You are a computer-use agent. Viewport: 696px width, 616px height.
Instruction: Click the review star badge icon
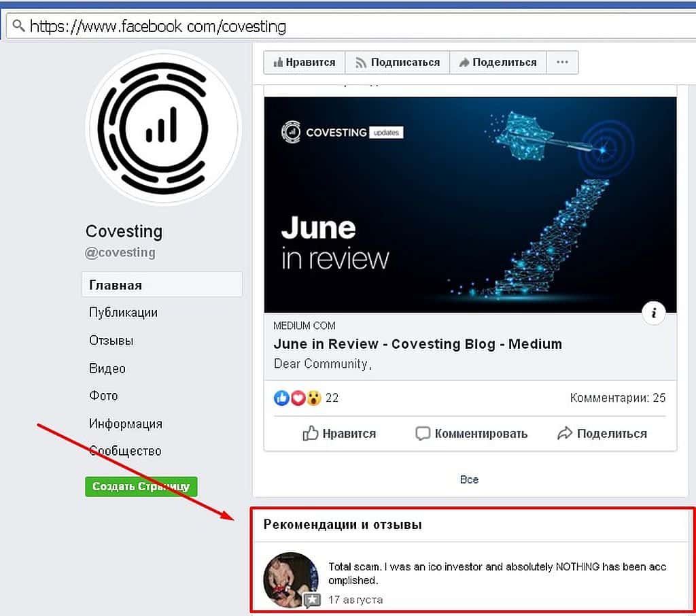(x=312, y=600)
